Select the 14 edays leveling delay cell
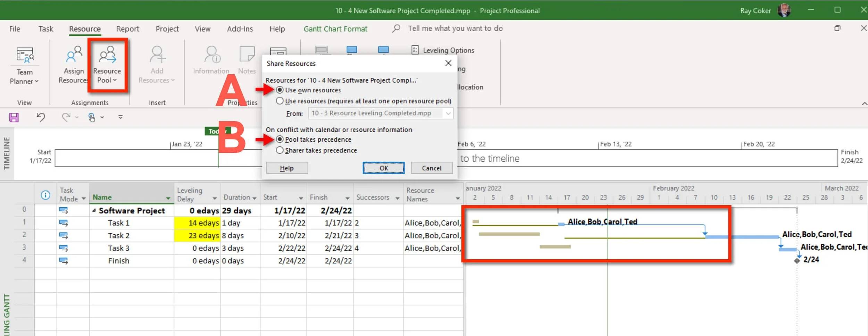868x336 pixels. click(197, 223)
